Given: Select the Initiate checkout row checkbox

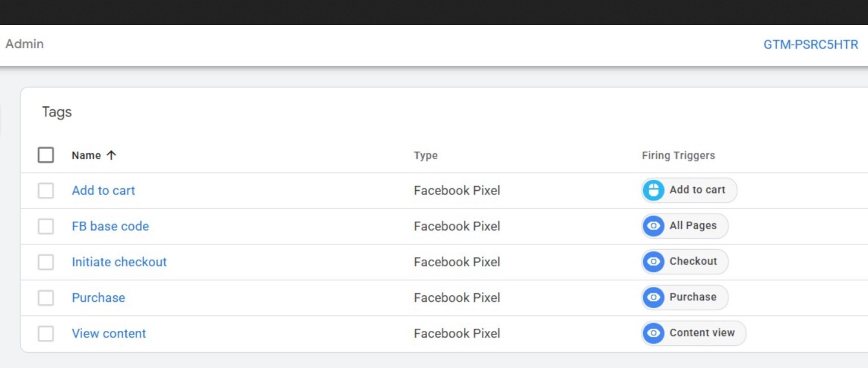Looking at the screenshot, I should 46,262.
